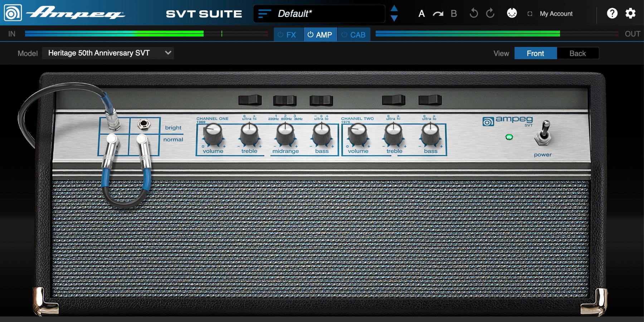Open the help question mark icon

612,14
